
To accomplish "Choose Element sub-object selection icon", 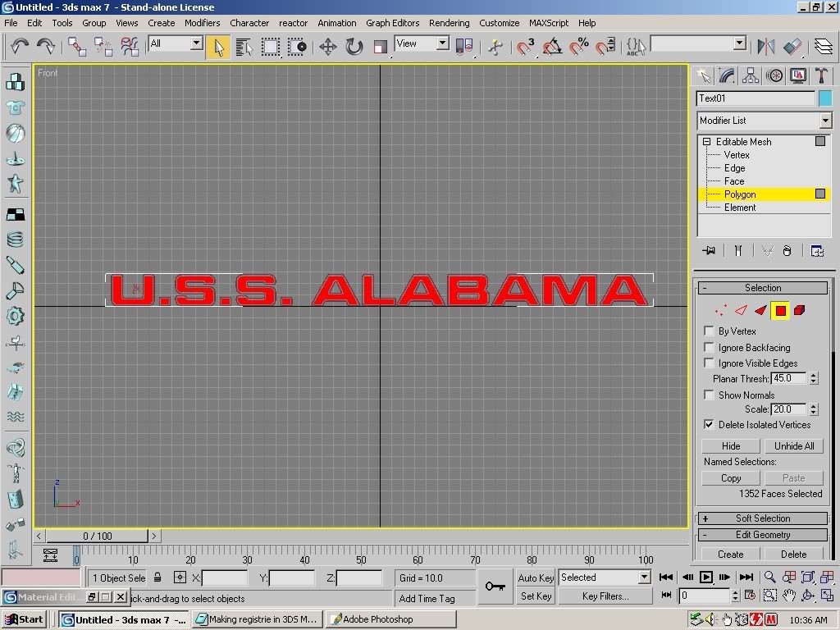I will (799, 310).
